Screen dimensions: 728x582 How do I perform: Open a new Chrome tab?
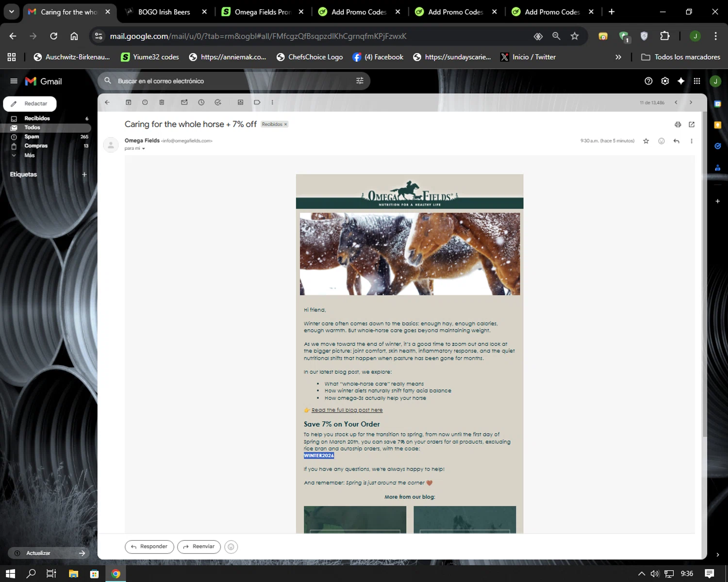point(612,12)
